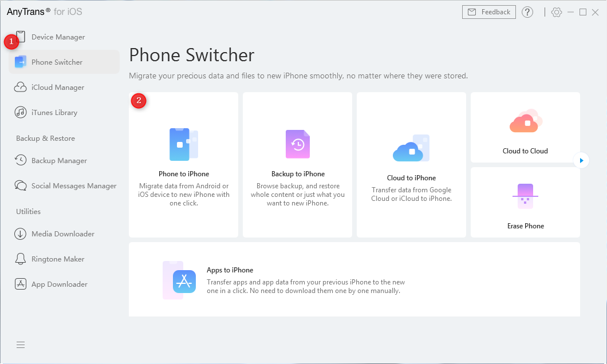Open the help question mark icon
The width and height of the screenshot is (607, 364).
coord(527,11)
